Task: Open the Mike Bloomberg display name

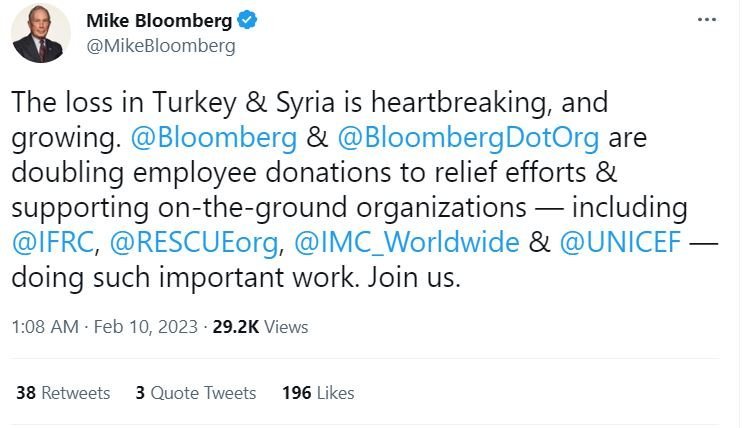Action: point(159,21)
